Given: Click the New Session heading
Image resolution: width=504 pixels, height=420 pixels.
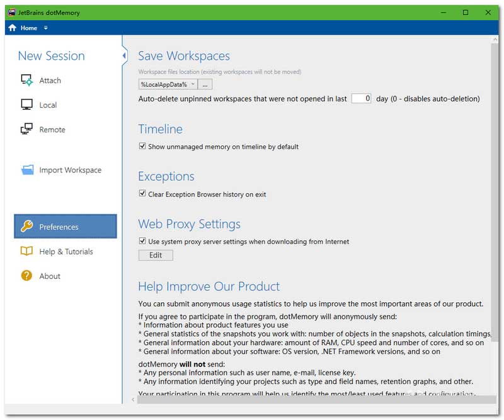Looking at the screenshot, I should pyautogui.click(x=52, y=56).
